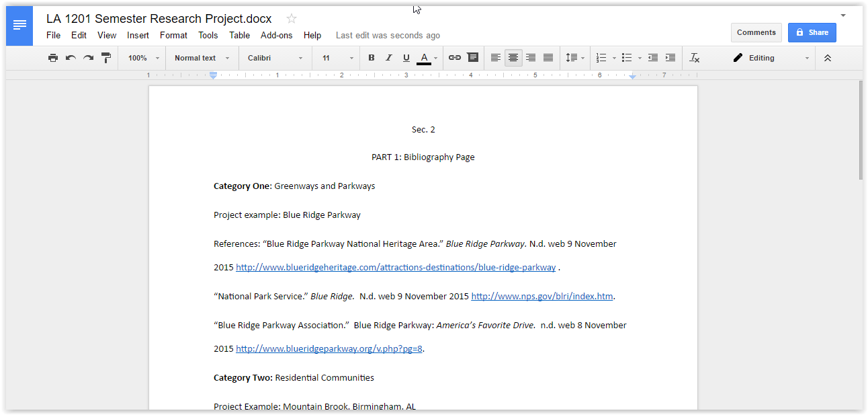The width and height of the screenshot is (868, 415).
Task: Apply bulleted list formatting
Action: click(x=627, y=58)
